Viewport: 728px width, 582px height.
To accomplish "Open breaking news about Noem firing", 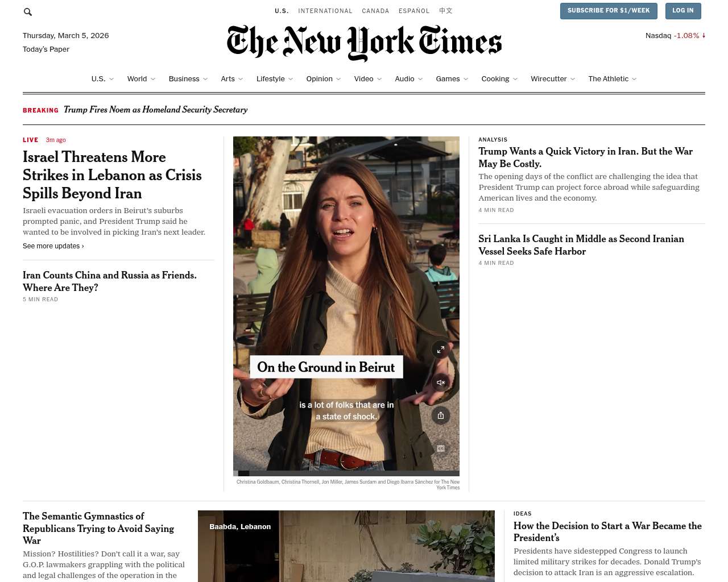I will [x=155, y=110].
